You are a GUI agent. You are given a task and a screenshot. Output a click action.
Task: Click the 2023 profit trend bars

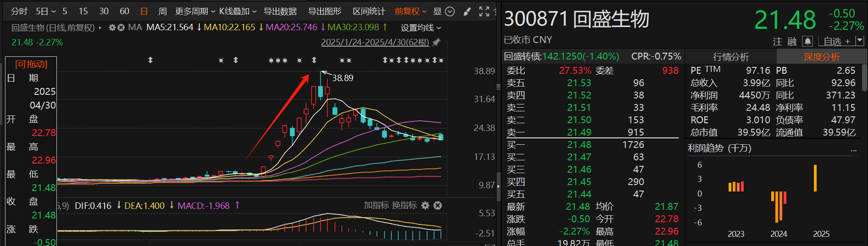coord(736,186)
